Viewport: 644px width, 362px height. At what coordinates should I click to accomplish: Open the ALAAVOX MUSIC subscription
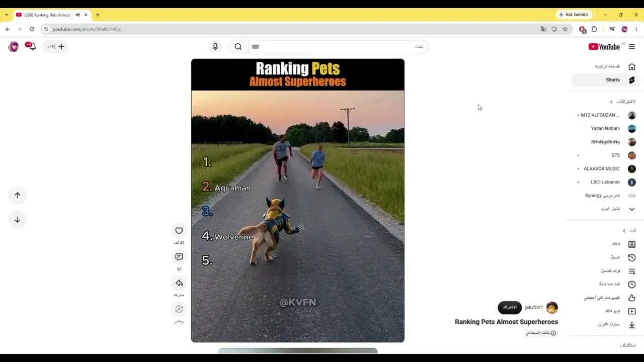coord(607,169)
